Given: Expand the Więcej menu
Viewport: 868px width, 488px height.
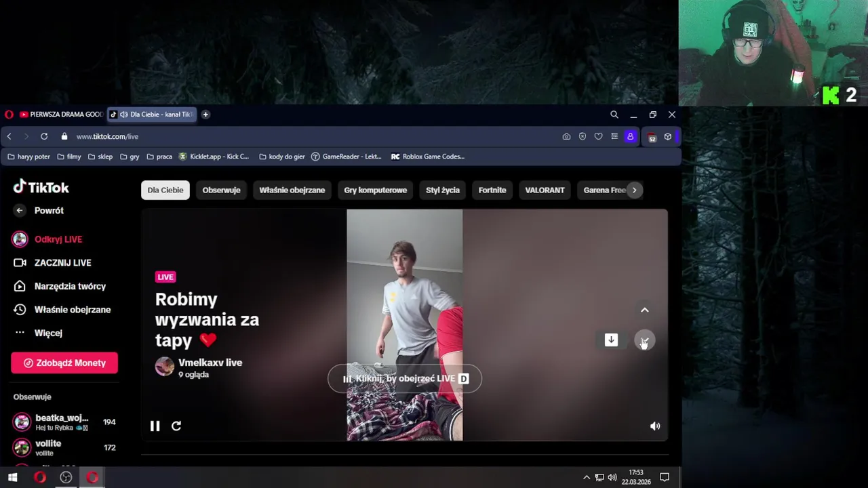Looking at the screenshot, I should [x=38, y=333].
